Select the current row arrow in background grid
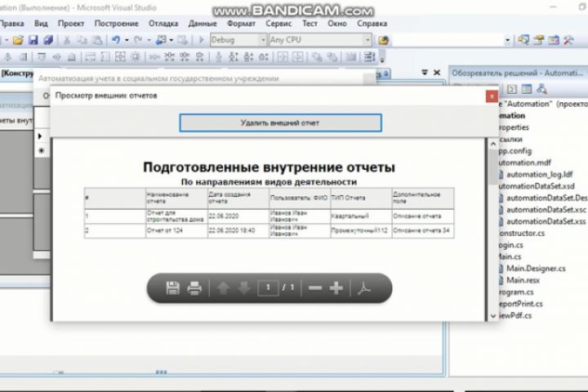Viewport: 588px width, 392px height. coord(40,136)
